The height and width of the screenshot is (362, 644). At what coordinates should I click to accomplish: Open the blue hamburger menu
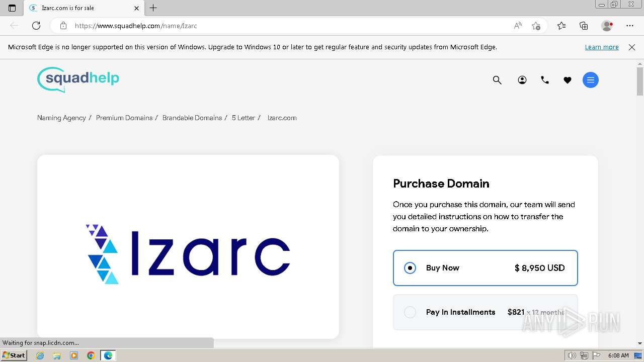click(591, 80)
